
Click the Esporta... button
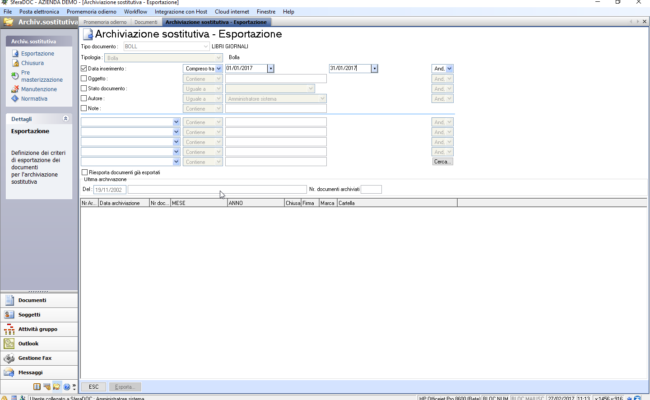click(125, 387)
